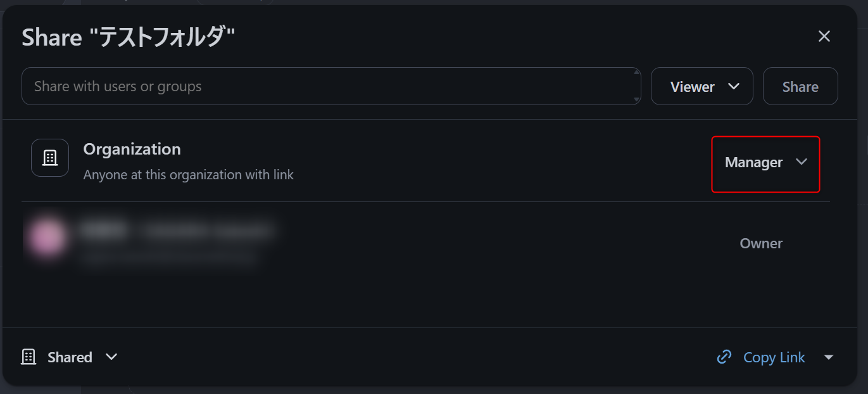The image size is (868, 394).
Task: Close the Share dialog with the X
Action: click(824, 37)
